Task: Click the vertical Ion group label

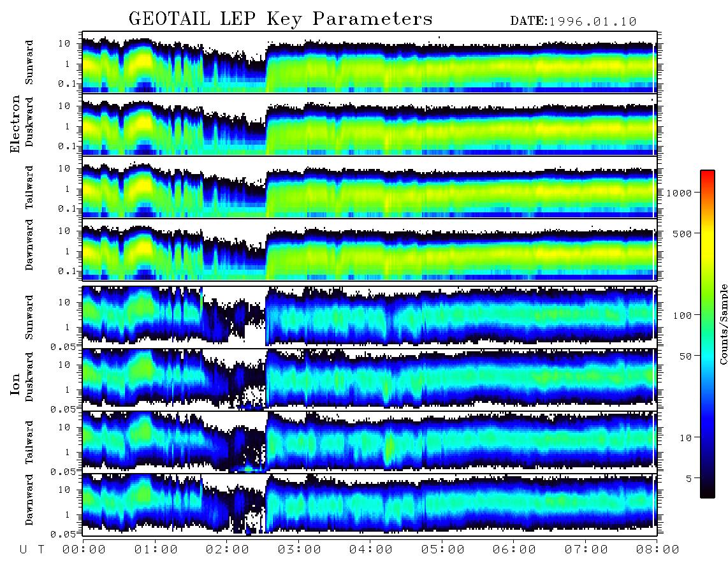Action: pos(15,384)
